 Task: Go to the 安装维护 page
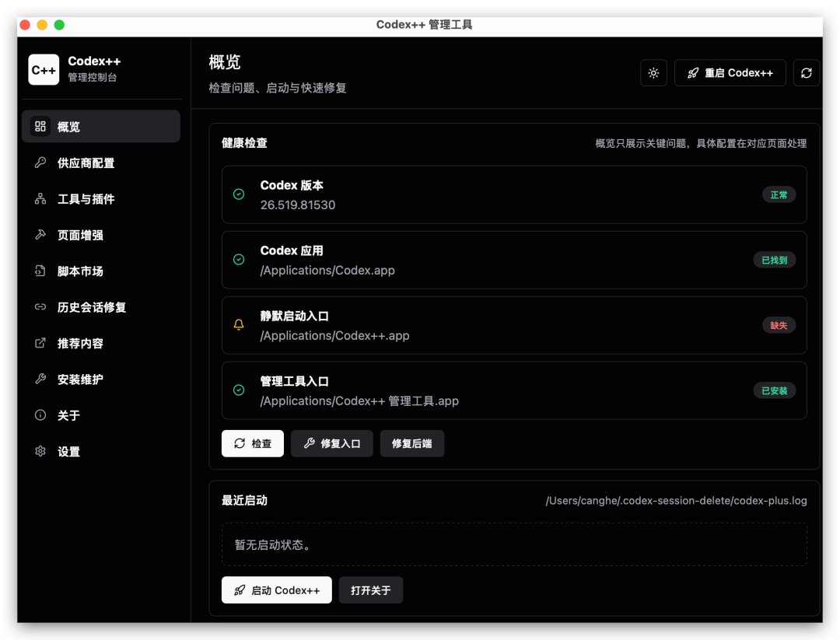100,379
